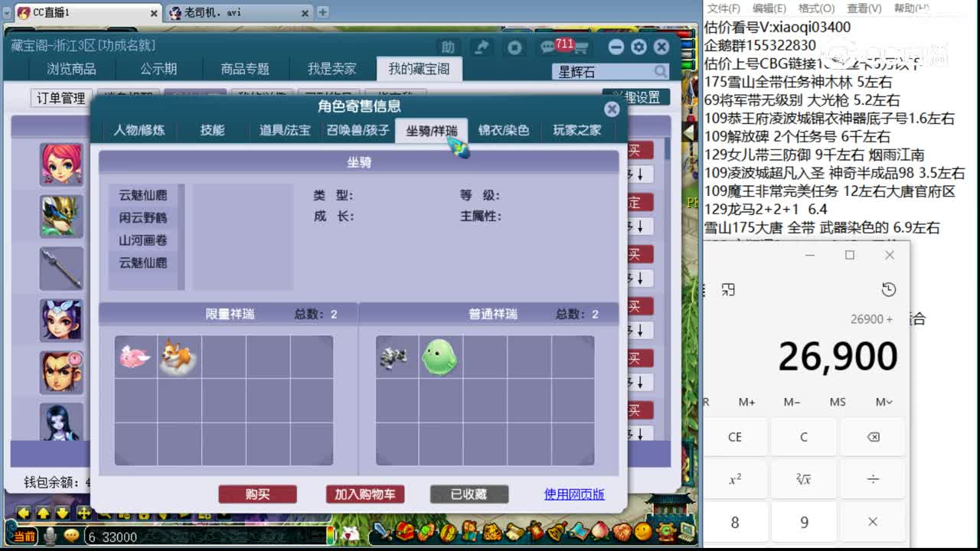This screenshot has width=980, height=551.
Task: Click the share arrow icon in title bar
Action: (482, 47)
